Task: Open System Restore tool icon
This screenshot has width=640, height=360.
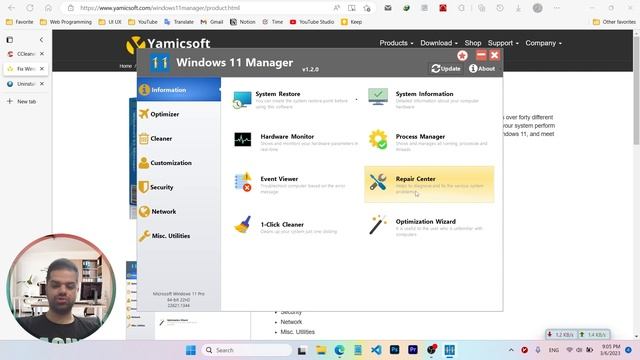Action: (242, 100)
